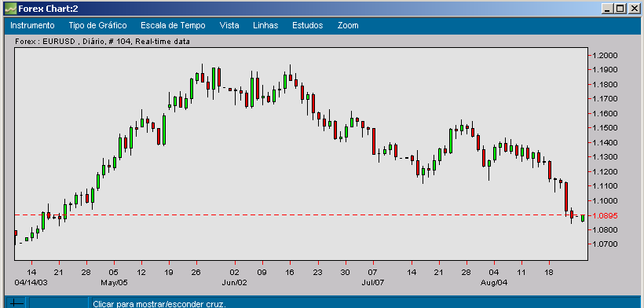Click the day 26 axis tick label
The width and height of the screenshot is (644, 308).
point(196,273)
